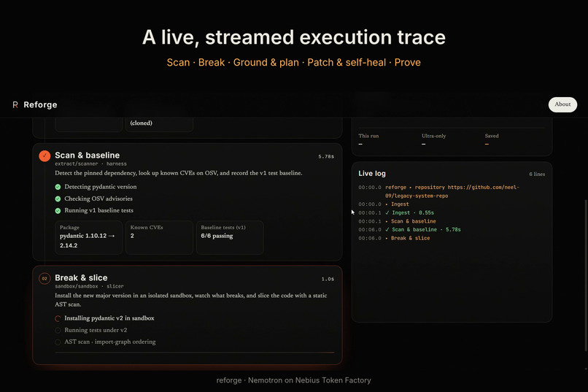Click 'sandbox/sandbox · slicer' subtitle

coord(89,286)
